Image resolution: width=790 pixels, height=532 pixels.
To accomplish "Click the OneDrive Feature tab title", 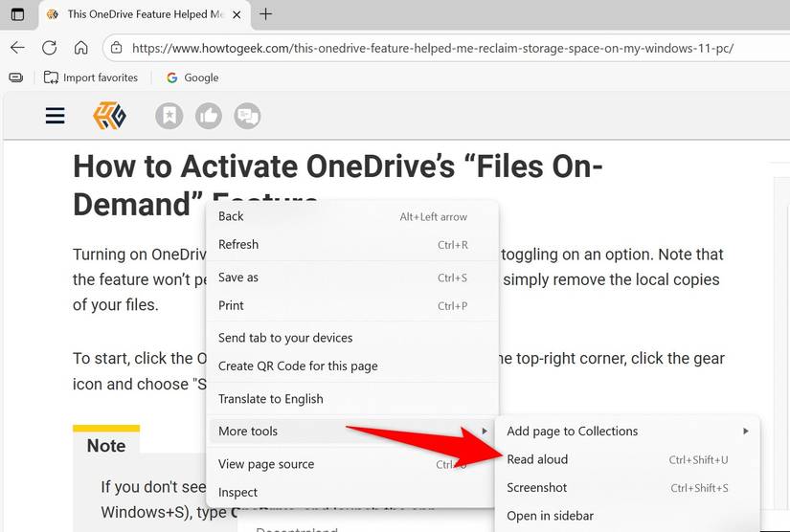I will coord(146,14).
